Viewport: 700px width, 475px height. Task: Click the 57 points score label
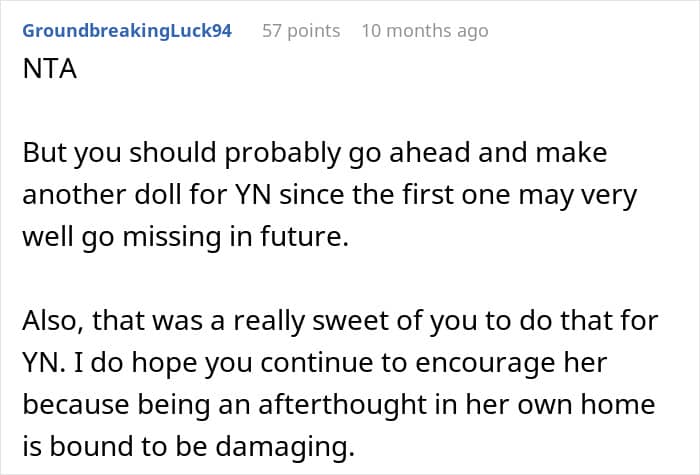tap(301, 31)
